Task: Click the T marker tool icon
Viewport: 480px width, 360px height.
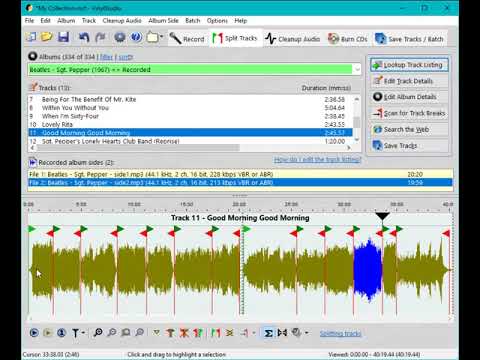Action: [75, 333]
